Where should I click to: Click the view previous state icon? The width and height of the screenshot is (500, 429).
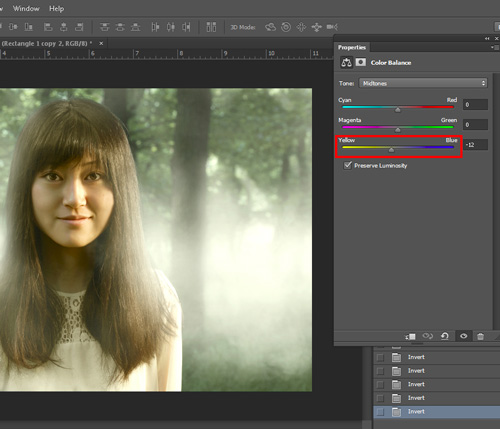tap(428, 336)
